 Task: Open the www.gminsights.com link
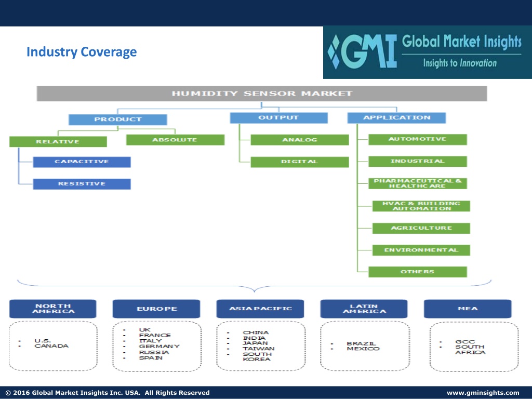click(483, 393)
